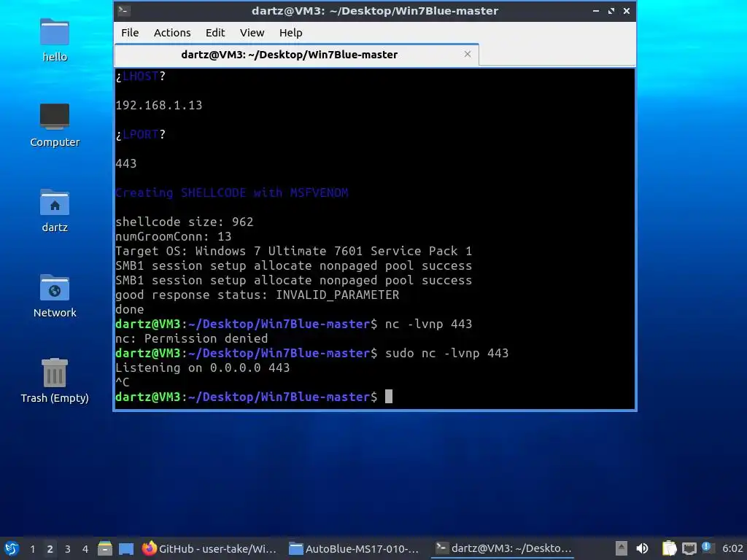747x560 pixels.
Task: Open the View menu
Action: [x=252, y=33]
